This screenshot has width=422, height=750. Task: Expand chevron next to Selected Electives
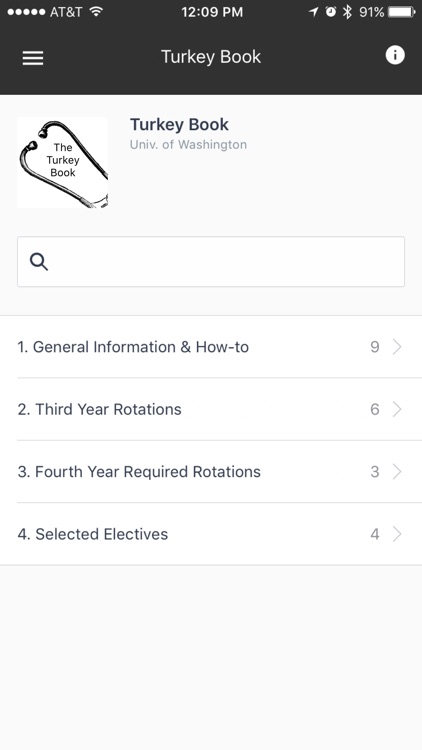pyautogui.click(x=397, y=534)
